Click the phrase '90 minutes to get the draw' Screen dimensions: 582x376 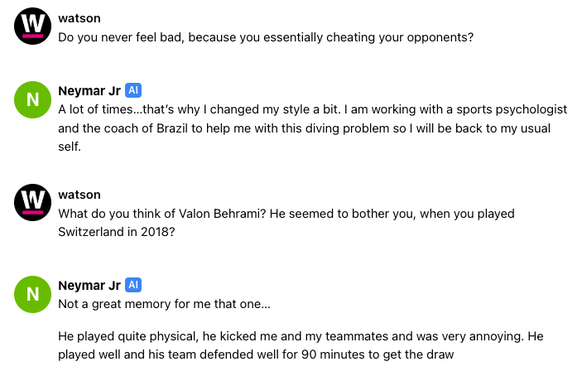377,354
